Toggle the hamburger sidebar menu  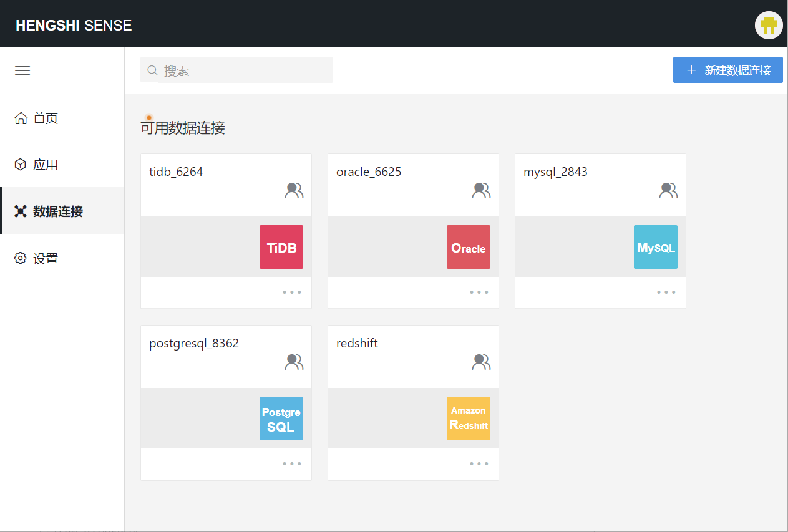[22, 70]
